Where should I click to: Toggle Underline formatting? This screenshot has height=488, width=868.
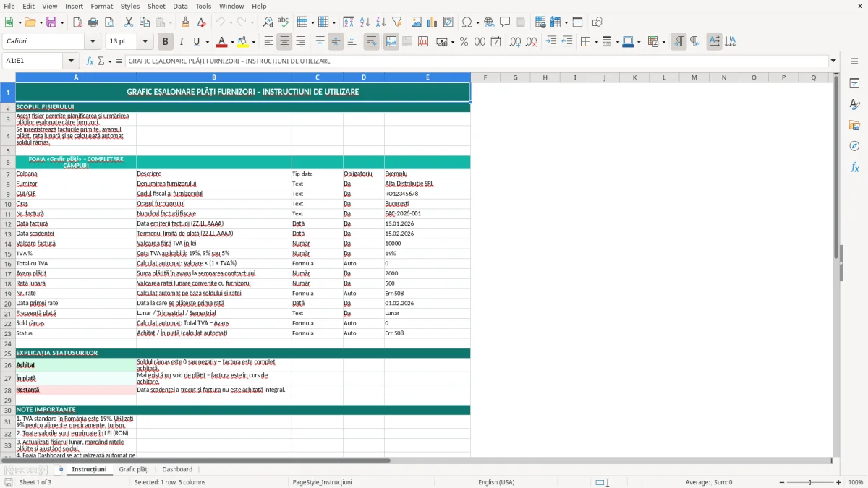point(197,42)
